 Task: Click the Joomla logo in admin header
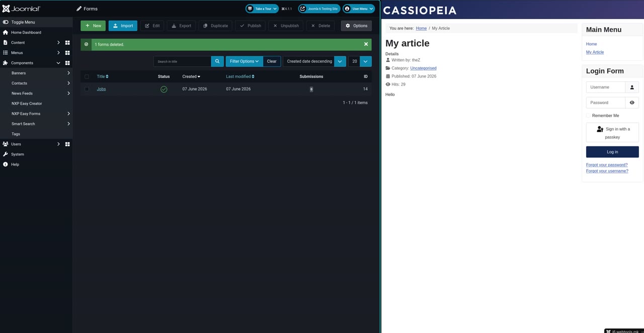(21, 9)
